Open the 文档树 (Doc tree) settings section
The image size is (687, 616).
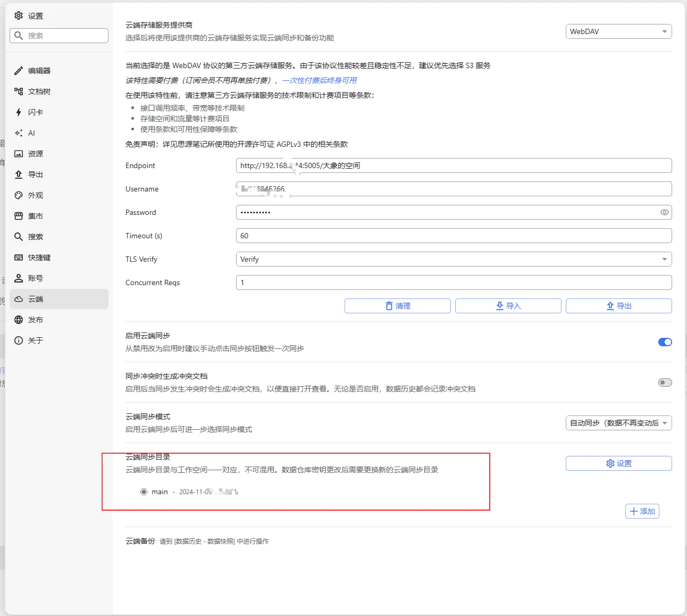(x=39, y=91)
